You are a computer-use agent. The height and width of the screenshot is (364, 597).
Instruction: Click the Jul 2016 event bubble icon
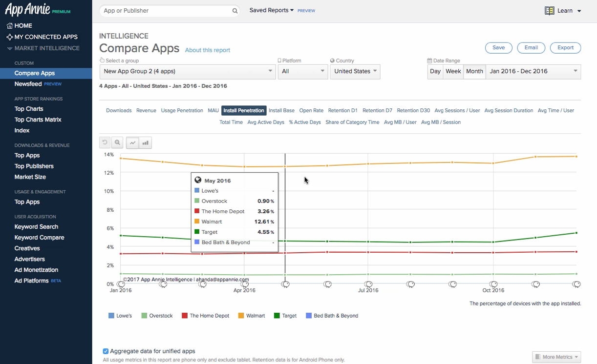pos(369,284)
